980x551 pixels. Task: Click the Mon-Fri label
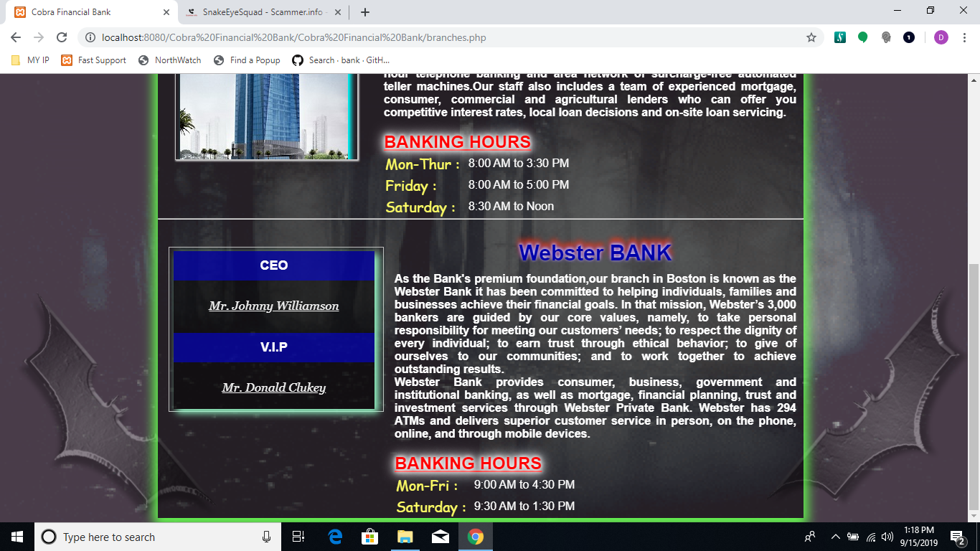click(427, 486)
